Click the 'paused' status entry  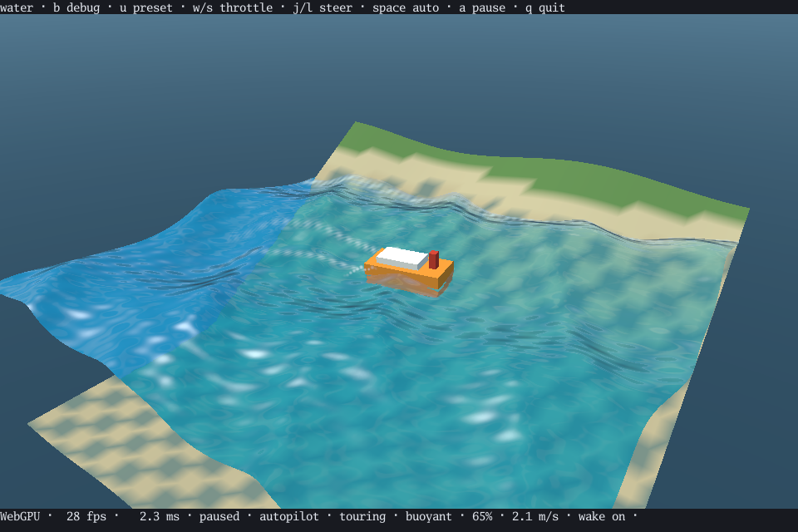coord(219,516)
